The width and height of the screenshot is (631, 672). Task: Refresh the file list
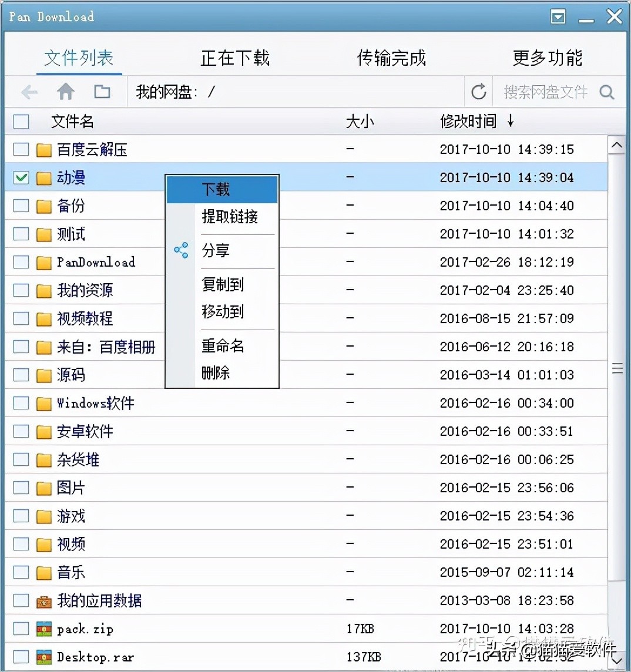click(478, 92)
